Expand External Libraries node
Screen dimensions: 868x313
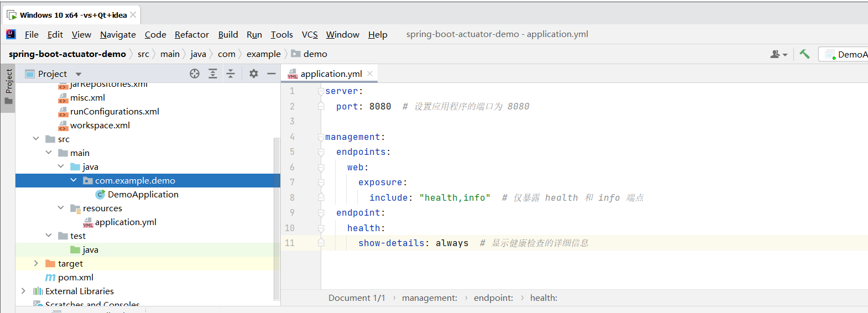point(23,291)
